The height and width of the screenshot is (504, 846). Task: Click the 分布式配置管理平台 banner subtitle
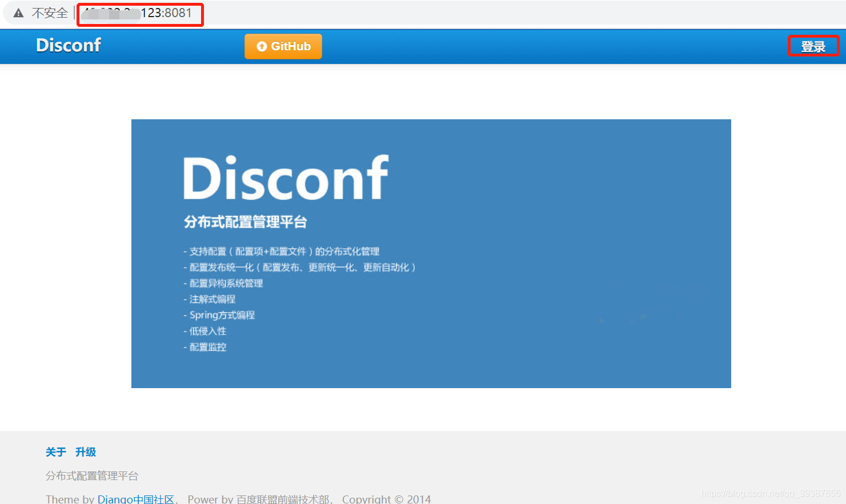[x=246, y=221]
